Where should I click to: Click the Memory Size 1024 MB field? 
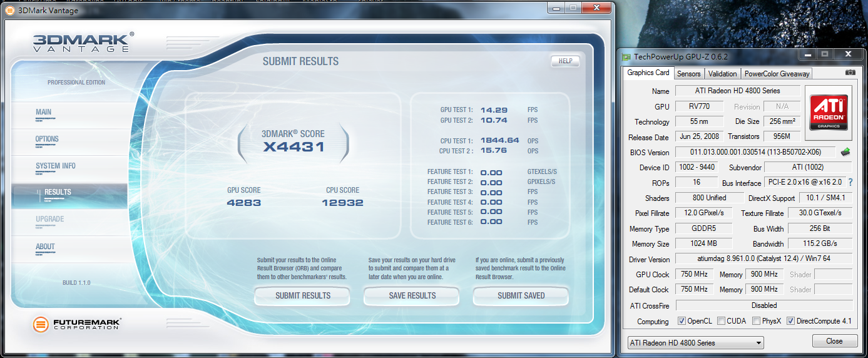click(703, 243)
